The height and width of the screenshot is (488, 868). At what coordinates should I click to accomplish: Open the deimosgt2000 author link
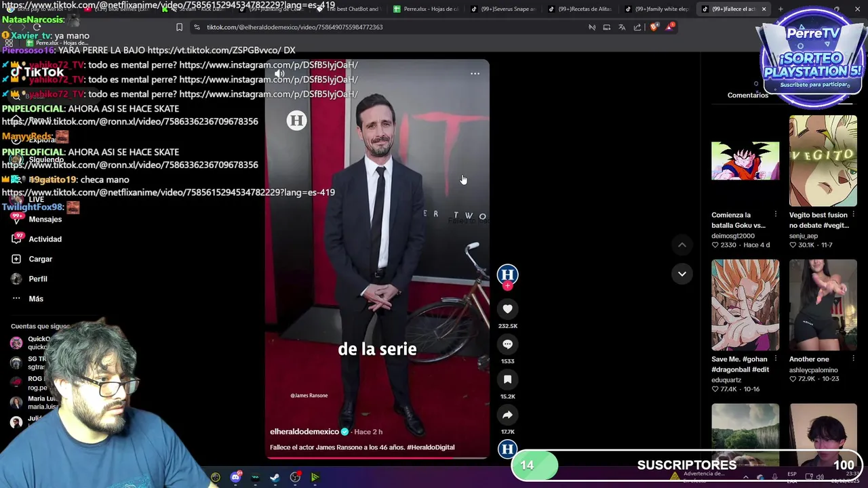(x=733, y=236)
